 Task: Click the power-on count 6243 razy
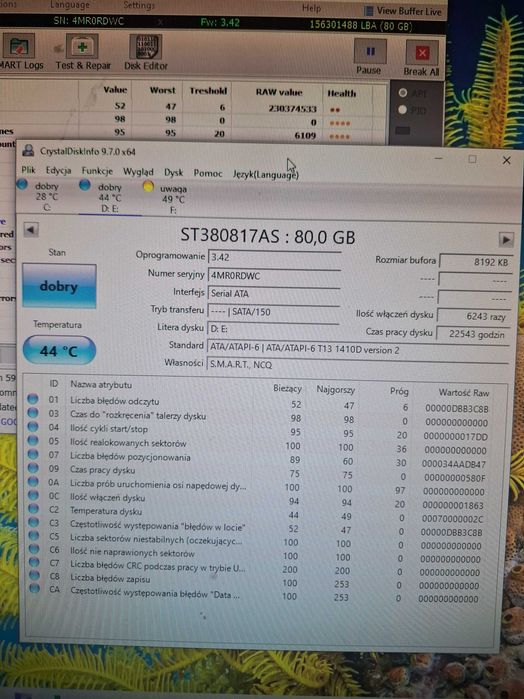pos(473,316)
